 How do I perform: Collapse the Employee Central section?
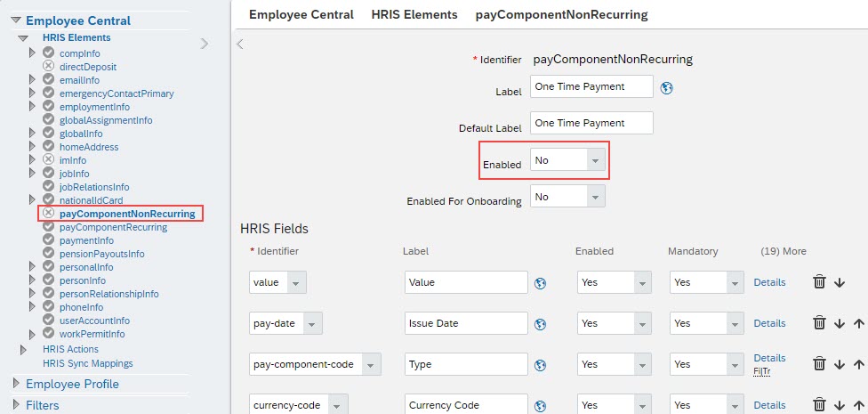pos(16,20)
